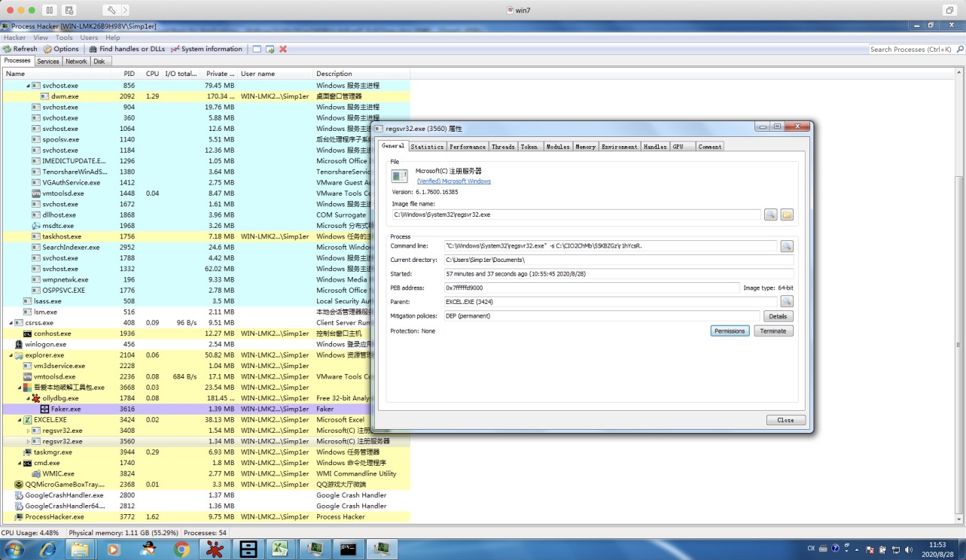Collapse the cmd.exe process tree
The image size is (966, 560).
point(20,463)
